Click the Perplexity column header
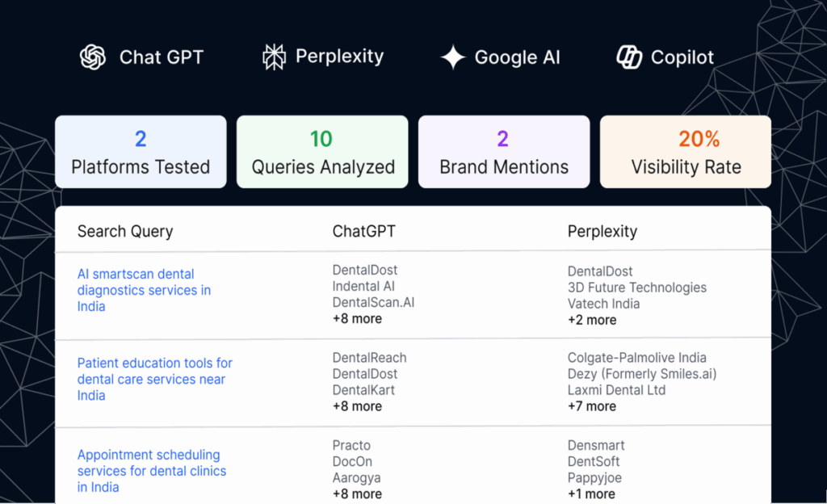 coord(602,232)
